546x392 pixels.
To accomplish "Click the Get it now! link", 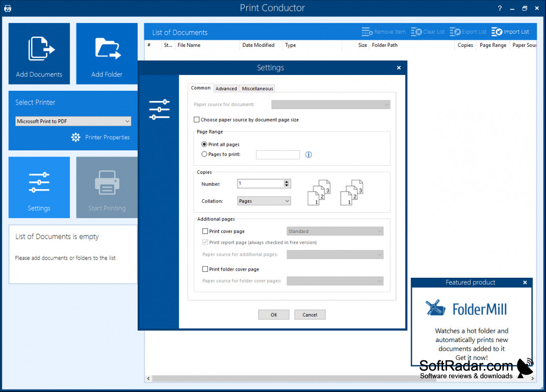I will pyautogui.click(x=472, y=357).
